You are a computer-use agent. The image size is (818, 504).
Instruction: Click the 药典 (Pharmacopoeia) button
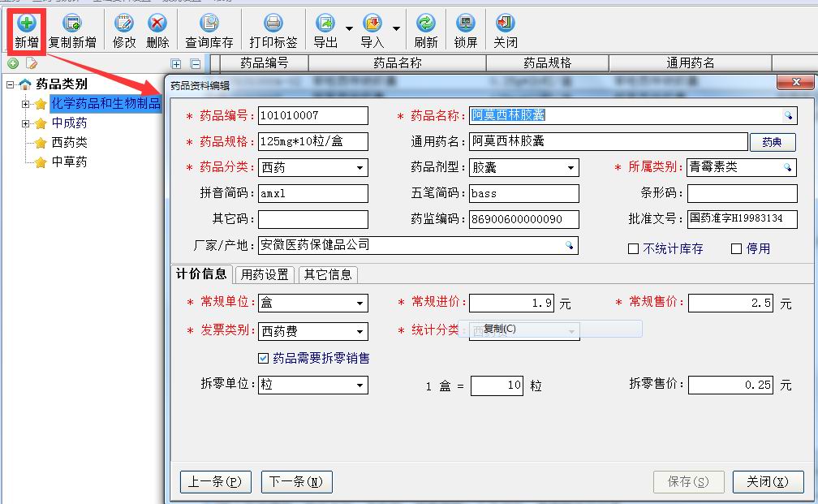tap(772, 141)
